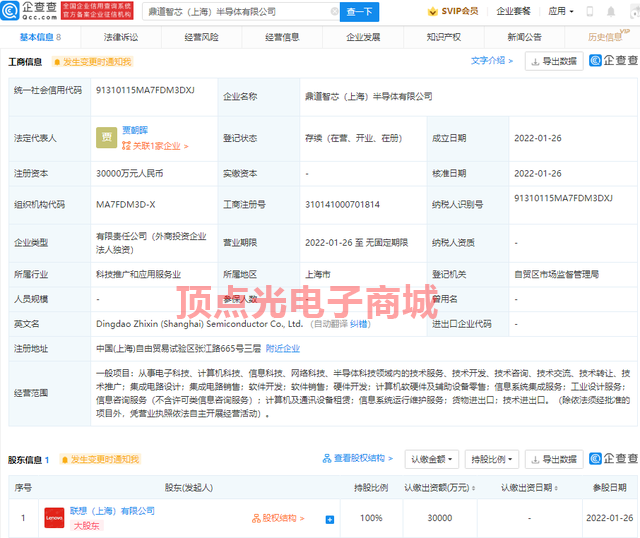Click the bell notification icon in the top bar
The width and height of the screenshot is (640, 538).
click(x=612, y=12)
